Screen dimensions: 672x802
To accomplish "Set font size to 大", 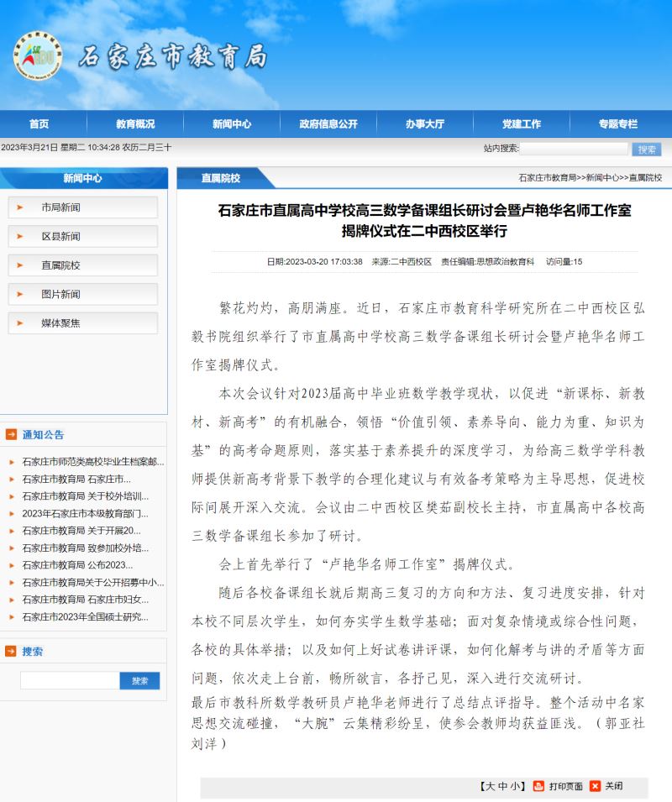I will [x=488, y=786].
